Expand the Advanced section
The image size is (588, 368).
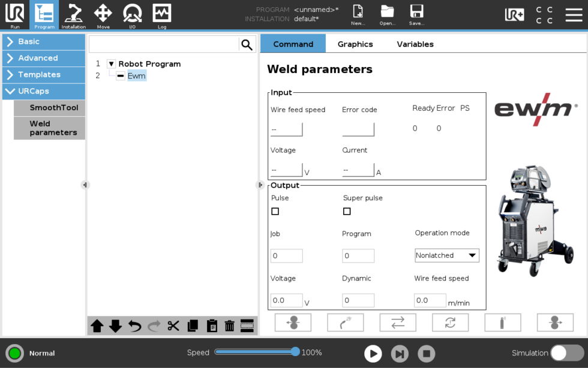pyautogui.click(x=43, y=58)
